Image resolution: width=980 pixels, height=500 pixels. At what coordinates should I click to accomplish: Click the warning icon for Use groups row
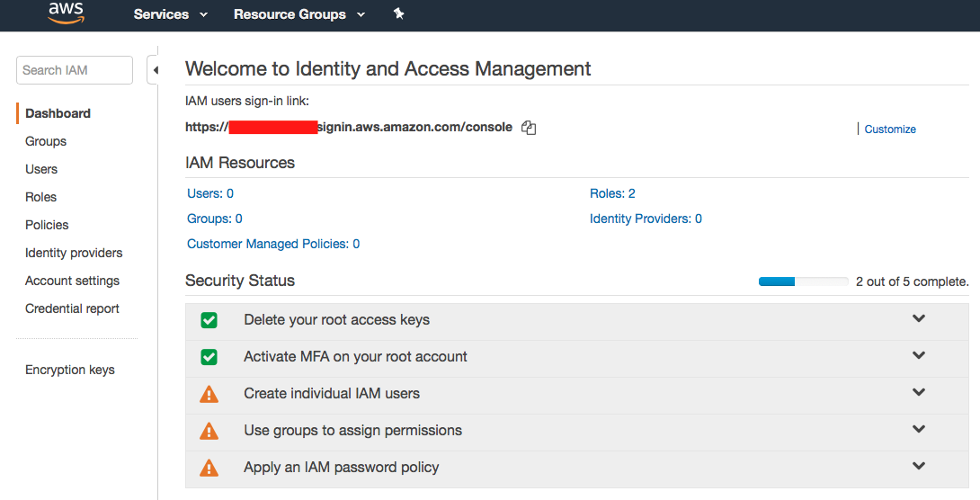coord(209,432)
